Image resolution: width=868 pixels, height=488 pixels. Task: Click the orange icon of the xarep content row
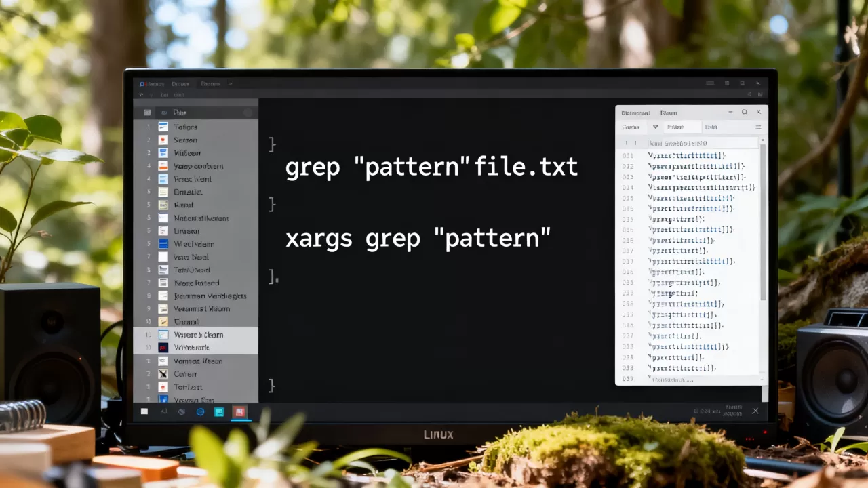(x=163, y=166)
